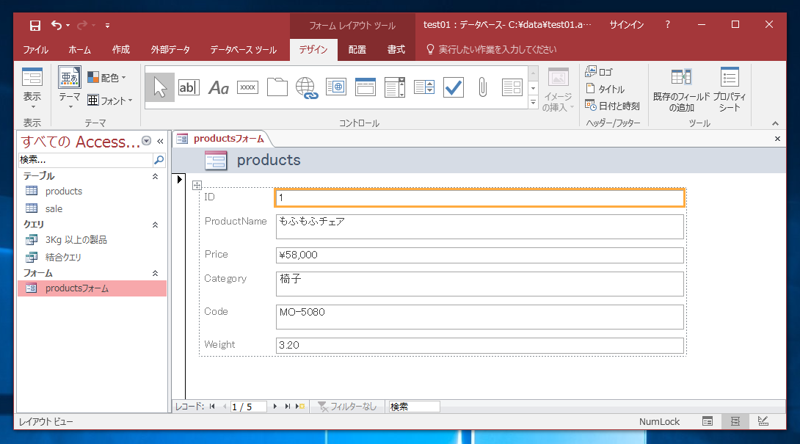Go to the last record
Viewport: 800px width, 444px height.
point(287,406)
